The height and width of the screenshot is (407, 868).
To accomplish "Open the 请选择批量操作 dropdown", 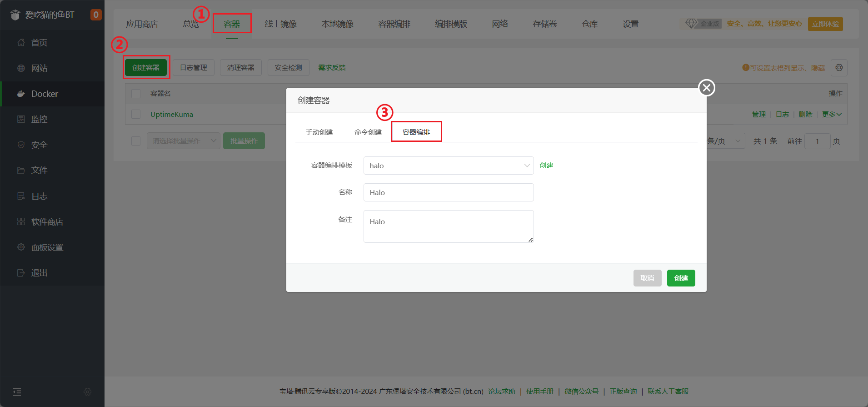I will coord(183,141).
